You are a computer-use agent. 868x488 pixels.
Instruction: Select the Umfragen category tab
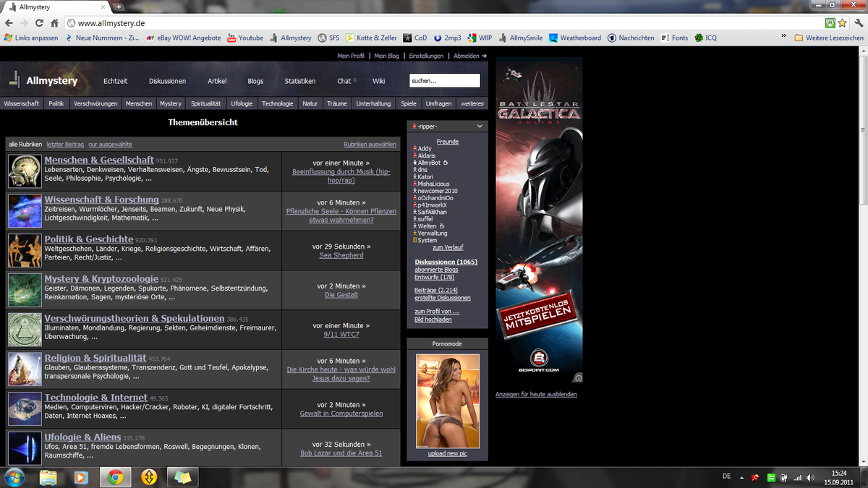pos(438,103)
